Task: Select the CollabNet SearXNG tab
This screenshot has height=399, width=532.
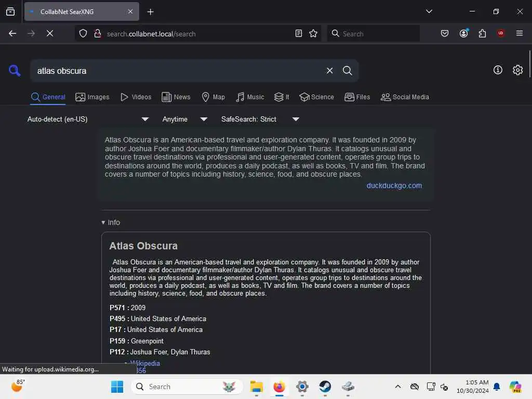Action: (x=82, y=11)
